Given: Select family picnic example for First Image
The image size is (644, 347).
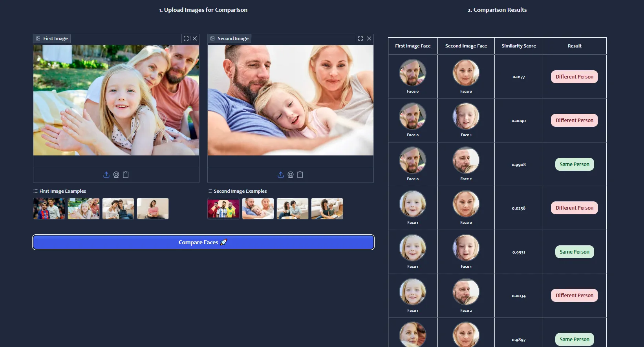Looking at the screenshot, I should [x=84, y=208].
